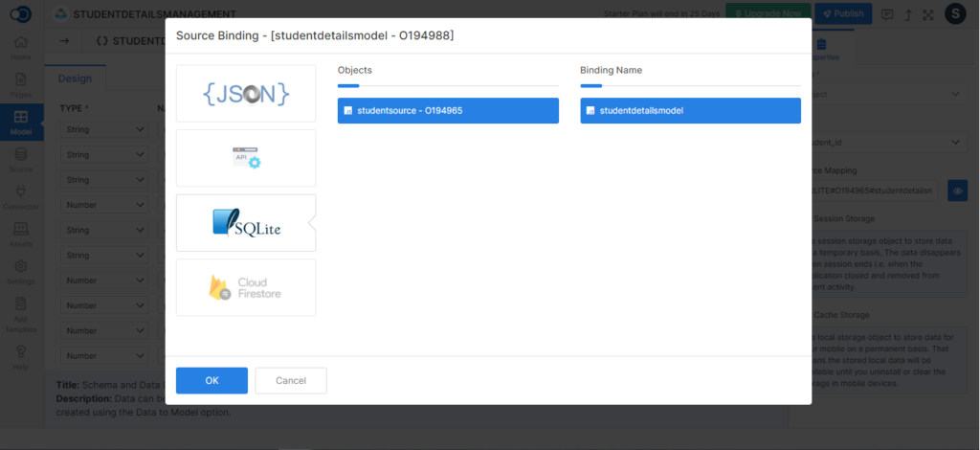Open Assets in the sidebar

pyautogui.click(x=21, y=235)
